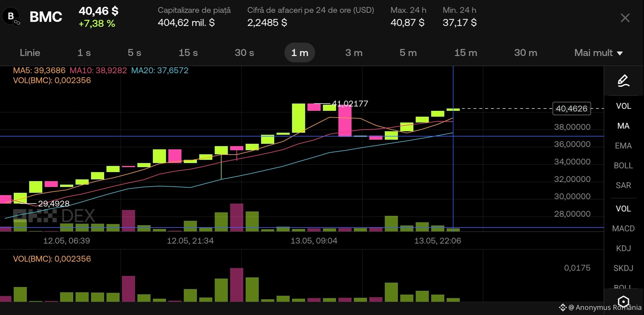The image size is (644, 315).
Task: Close the BMC chart panel
Action: pos(625,18)
